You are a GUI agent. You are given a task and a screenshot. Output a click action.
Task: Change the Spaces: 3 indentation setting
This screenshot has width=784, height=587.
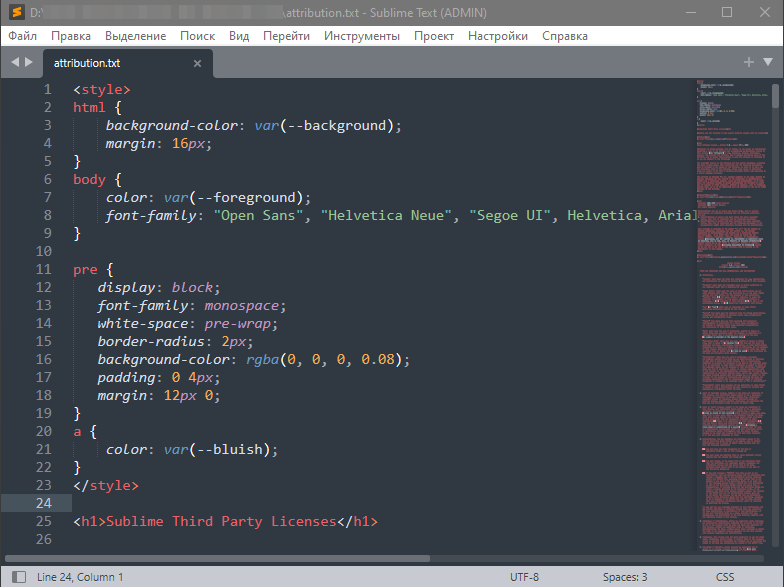tap(625, 577)
